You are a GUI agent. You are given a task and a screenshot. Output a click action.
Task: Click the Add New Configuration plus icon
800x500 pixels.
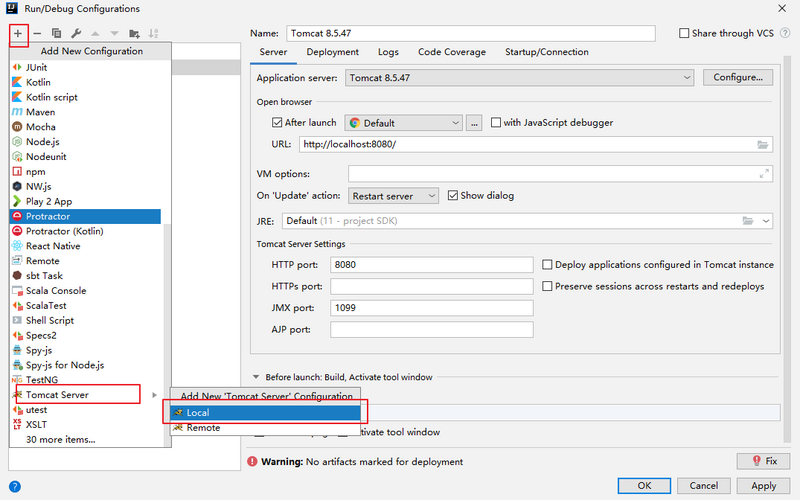click(18, 34)
